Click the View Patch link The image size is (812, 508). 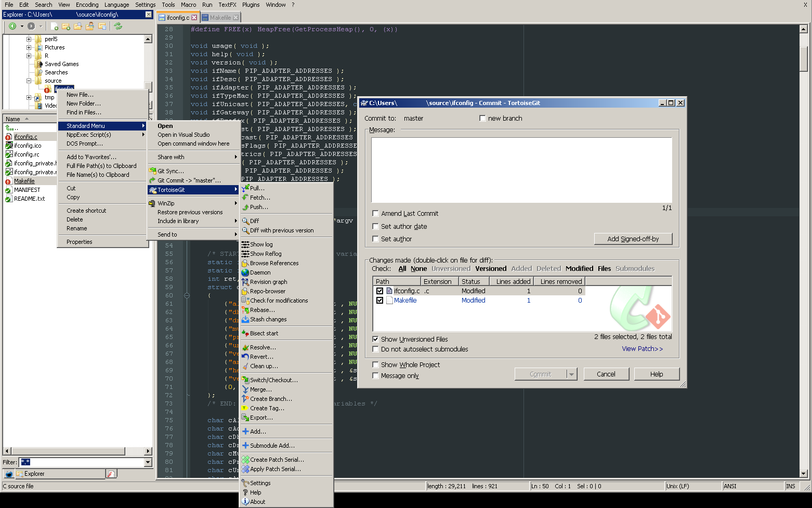pos(642,348)
